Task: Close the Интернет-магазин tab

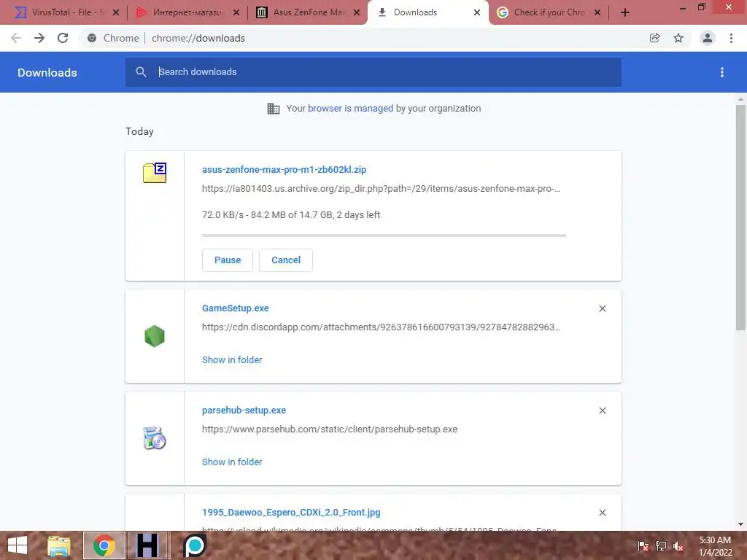Action: coord(236,12)
